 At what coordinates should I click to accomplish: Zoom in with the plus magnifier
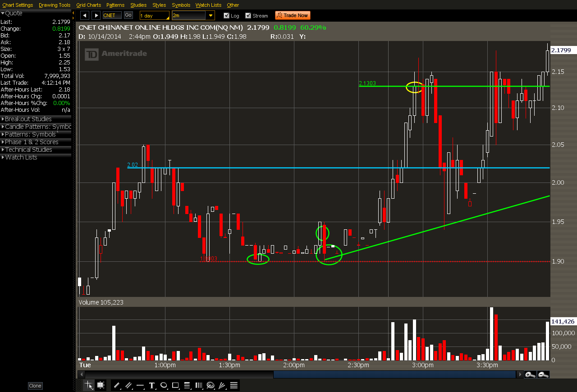point(530,374)
